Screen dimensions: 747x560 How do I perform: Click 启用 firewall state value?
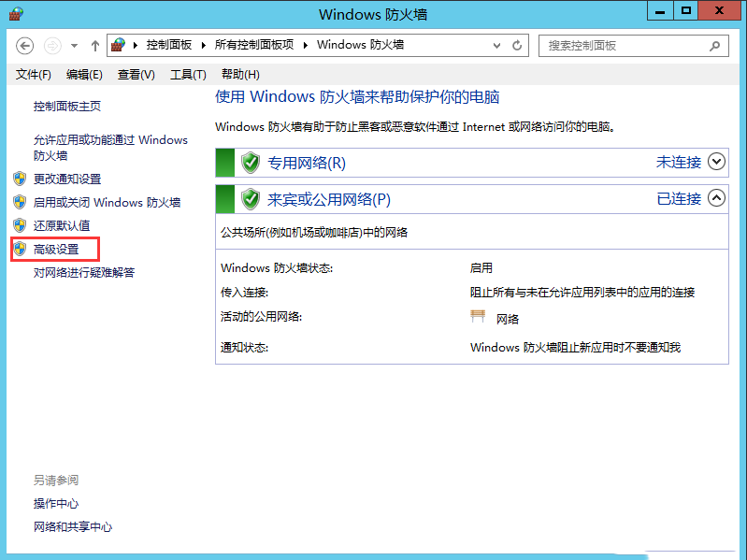(481, 268)
